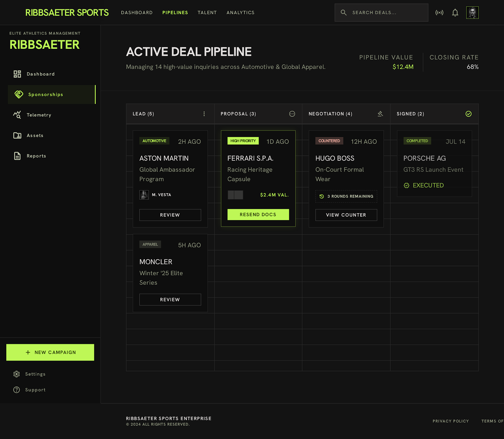The height and width of the screenshot is (439, 504).
Task: Select Sponsorships in sidebar
Action: pos(52,94)
